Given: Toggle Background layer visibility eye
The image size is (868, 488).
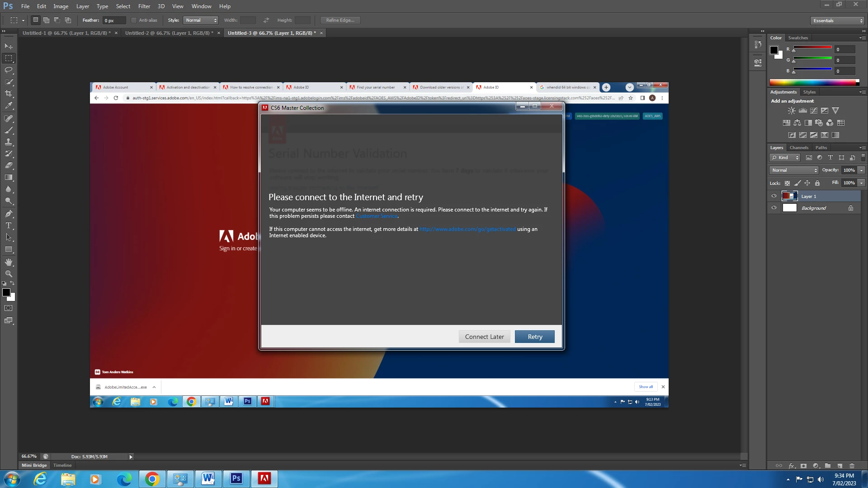Looking at the screenshot, I should pos(774,208).
